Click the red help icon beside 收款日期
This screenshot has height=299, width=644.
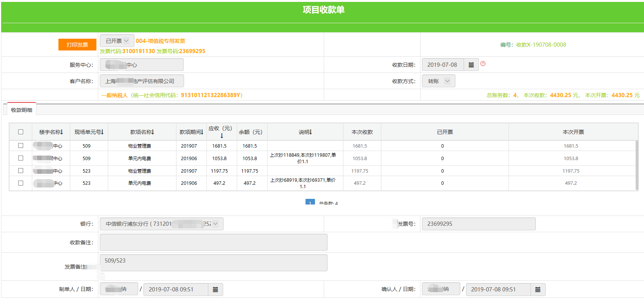pos(483,64)
